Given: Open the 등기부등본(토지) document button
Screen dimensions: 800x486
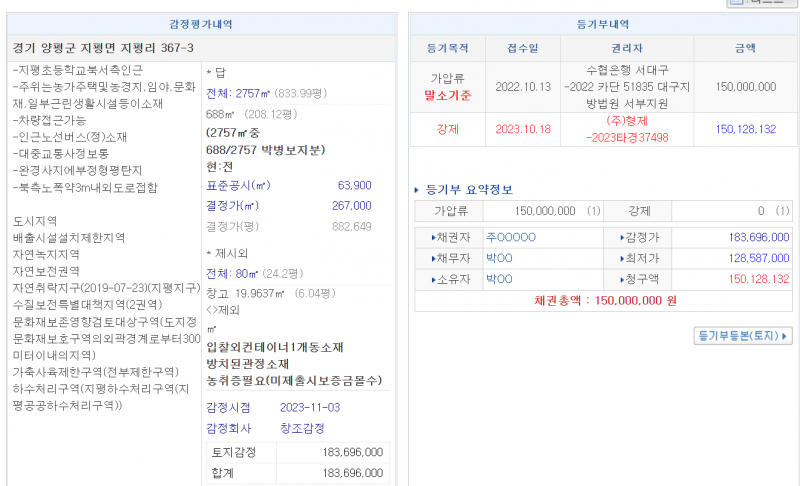Looking at the screenshot, I should (743, 336).
